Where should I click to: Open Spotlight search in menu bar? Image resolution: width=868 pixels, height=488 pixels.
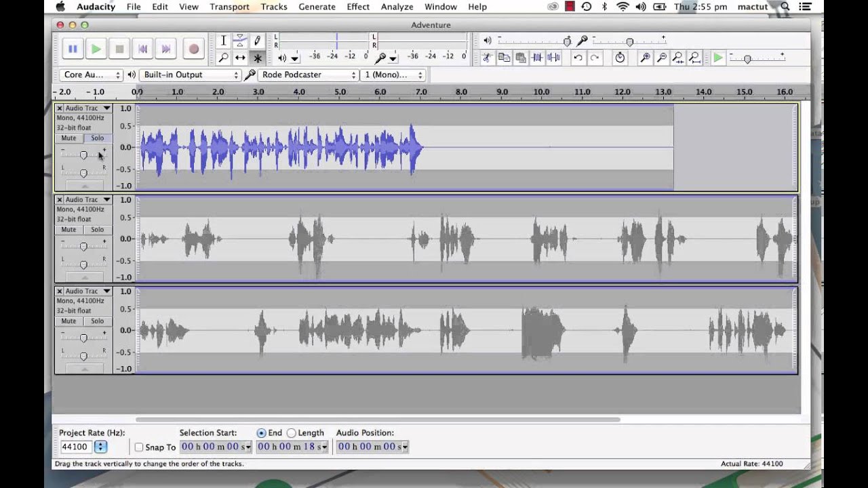click(785, 7)
